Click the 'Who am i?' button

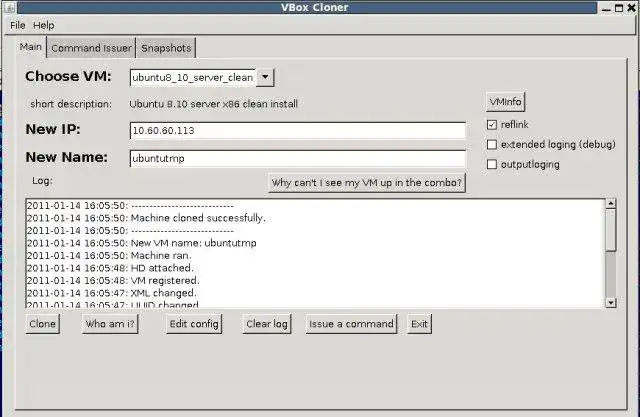(110, 324)
